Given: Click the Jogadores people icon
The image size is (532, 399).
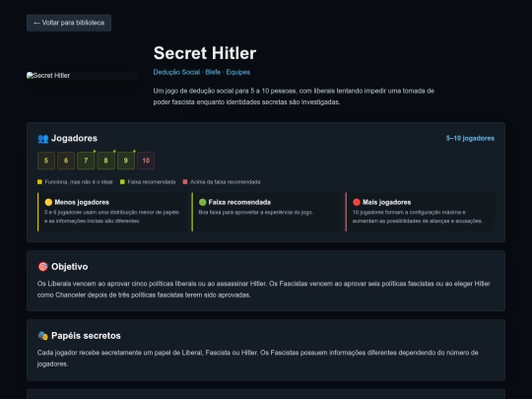Looking at the screenshot, I should click(43, 139).
